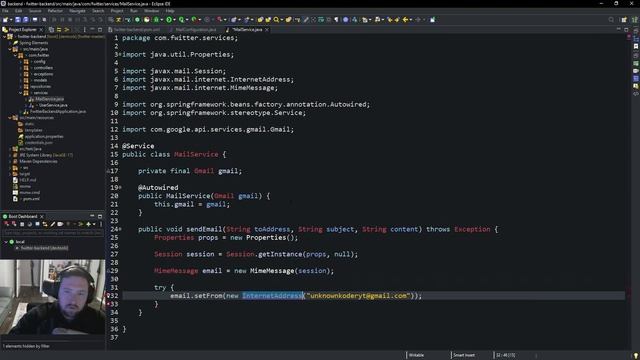Select credentials.json in resources folder
640x360 pixels.
point(38,142)
